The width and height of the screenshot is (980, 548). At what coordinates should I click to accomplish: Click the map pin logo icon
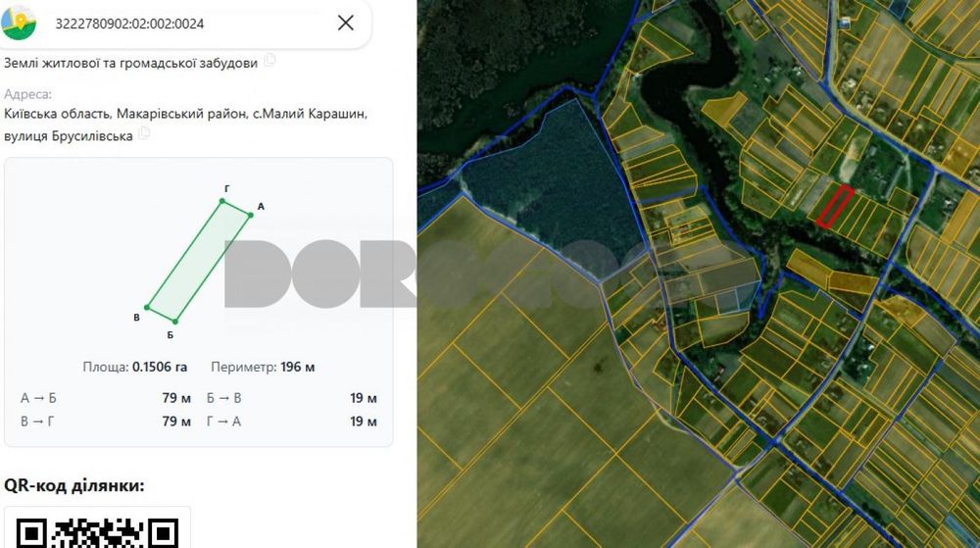(19, 23)
